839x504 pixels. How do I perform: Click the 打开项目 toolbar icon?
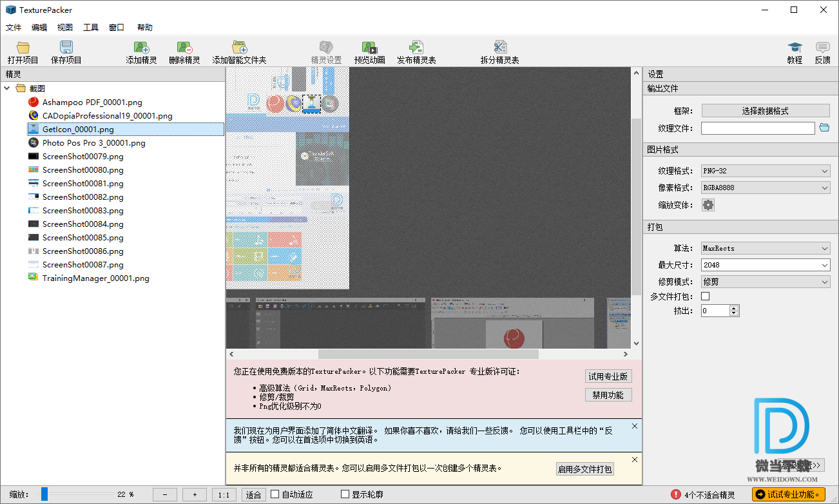pyautogui.click(x=23, y=47)
